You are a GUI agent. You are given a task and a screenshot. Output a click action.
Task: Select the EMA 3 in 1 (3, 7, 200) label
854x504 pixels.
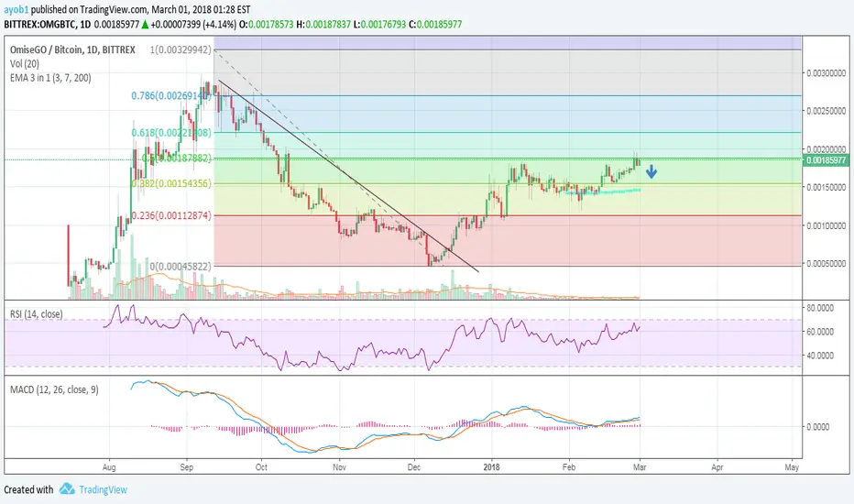tap(50, 78)
